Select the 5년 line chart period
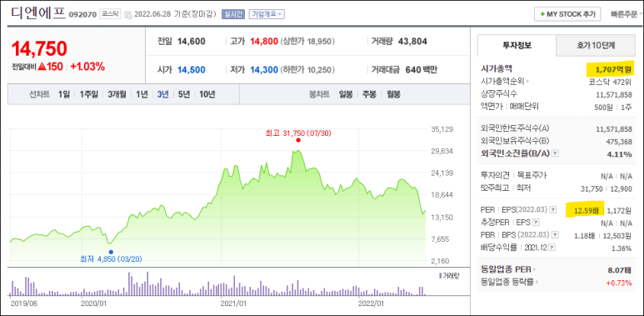 184,94
